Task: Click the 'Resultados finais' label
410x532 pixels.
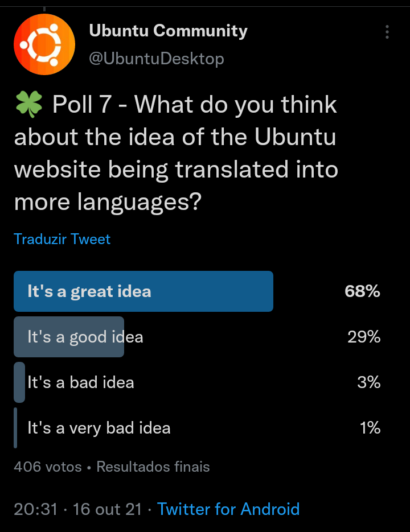Action: (153, 467)
